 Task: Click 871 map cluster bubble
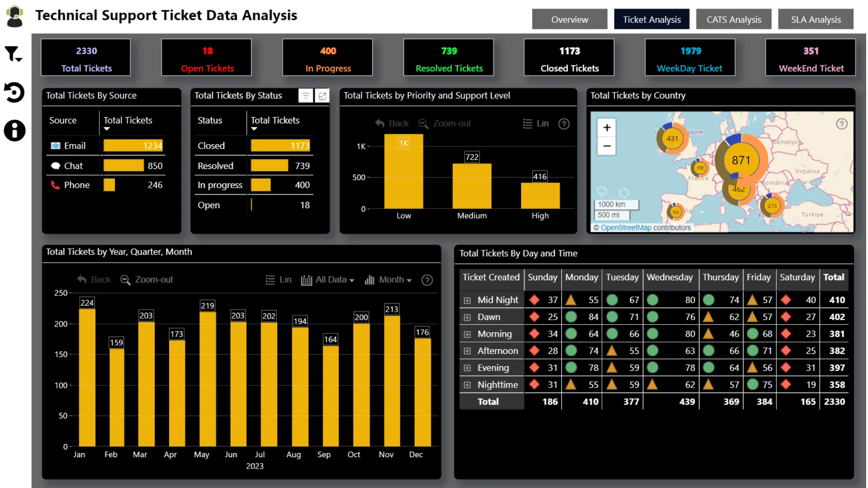pyautogui.click(x=741, y=160)
